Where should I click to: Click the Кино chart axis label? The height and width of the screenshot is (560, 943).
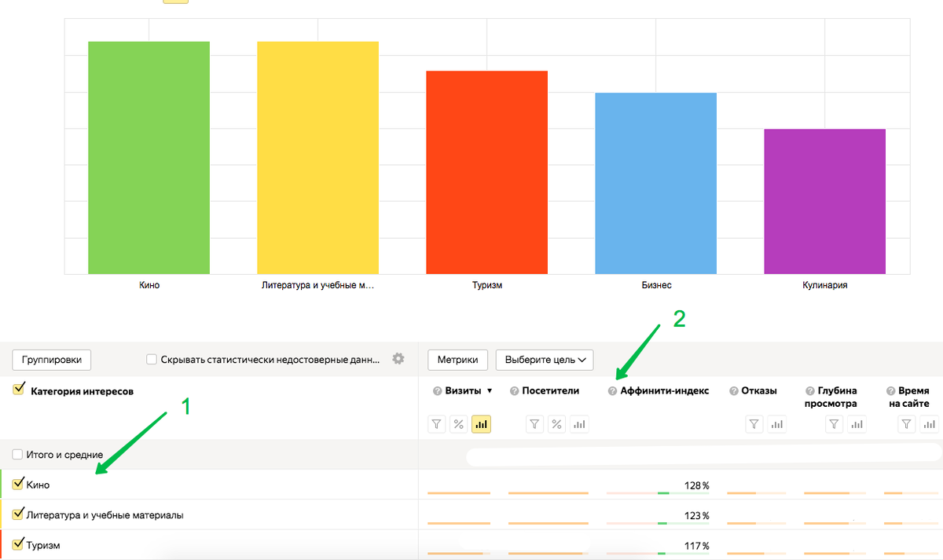[149, 285]
